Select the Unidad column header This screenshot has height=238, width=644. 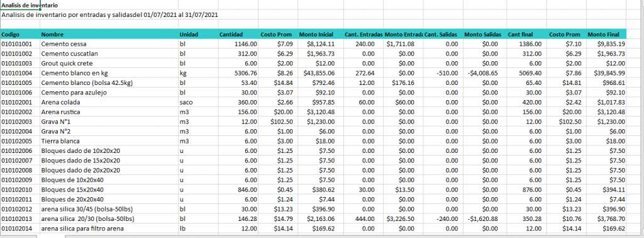click(197, 34)
